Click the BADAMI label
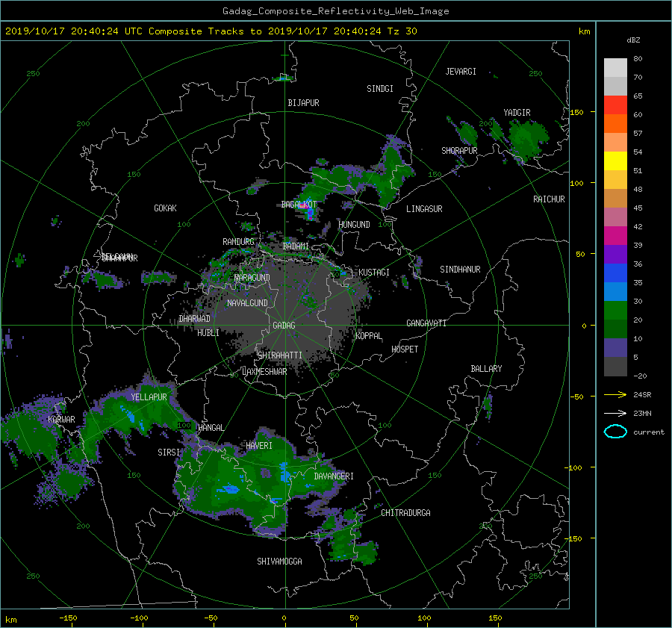The width and height of the screenshot is (672, 628). 296,246
